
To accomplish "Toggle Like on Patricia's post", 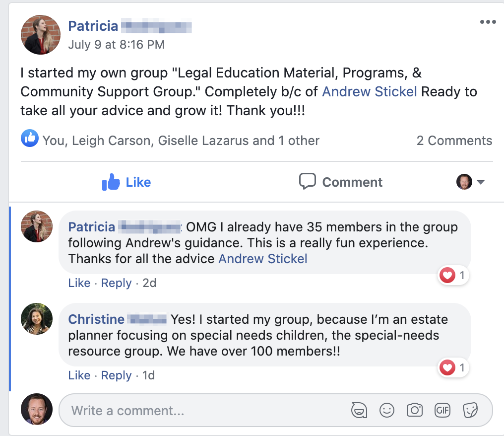I will (126, 182).
